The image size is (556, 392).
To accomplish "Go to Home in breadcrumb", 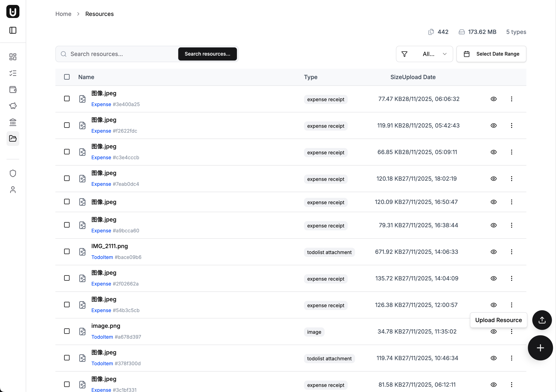I will [x=63, y=14].
